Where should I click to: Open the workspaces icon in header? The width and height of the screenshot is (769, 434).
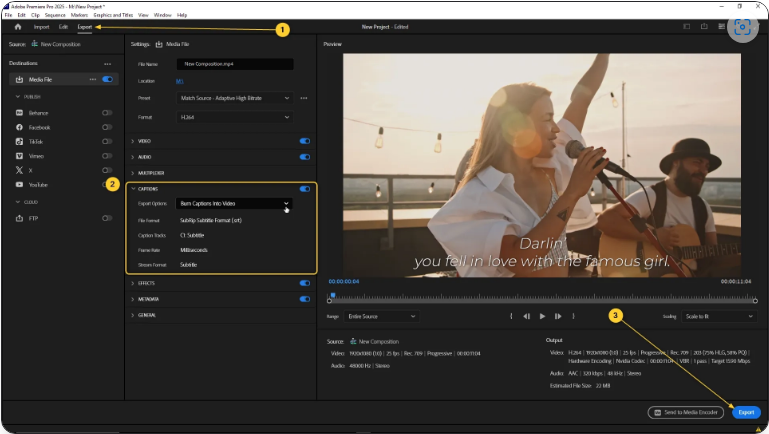[x=687, y=26]
